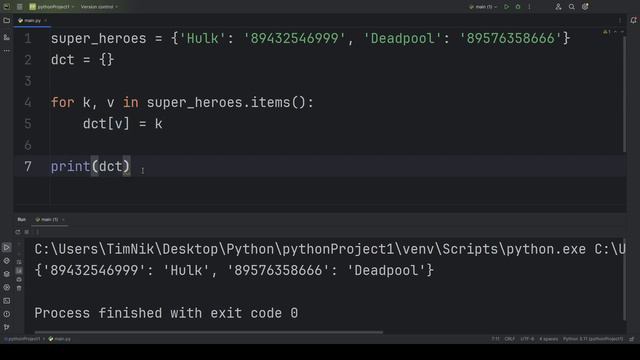Print the Run console output
The height and width of the screenshot is (360, 640).
19,279
